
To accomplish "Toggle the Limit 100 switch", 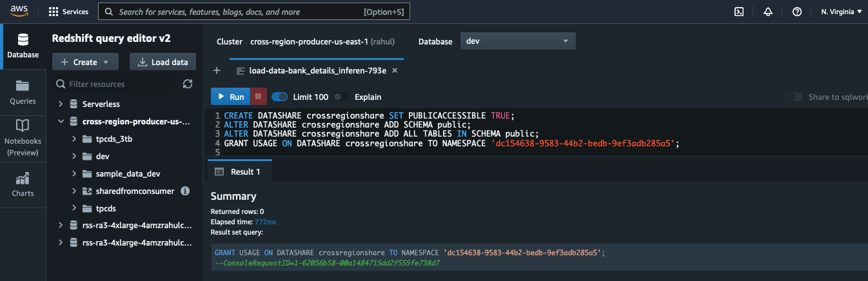I will (x=280, y=97).
